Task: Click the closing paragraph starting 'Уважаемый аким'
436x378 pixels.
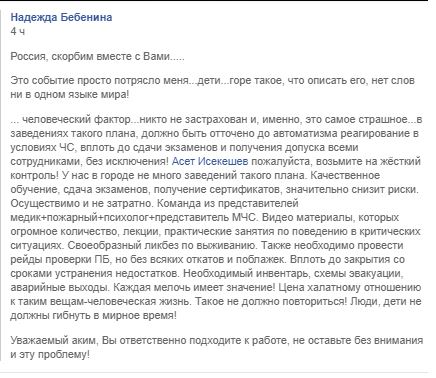Action: [x=217, y=347]
